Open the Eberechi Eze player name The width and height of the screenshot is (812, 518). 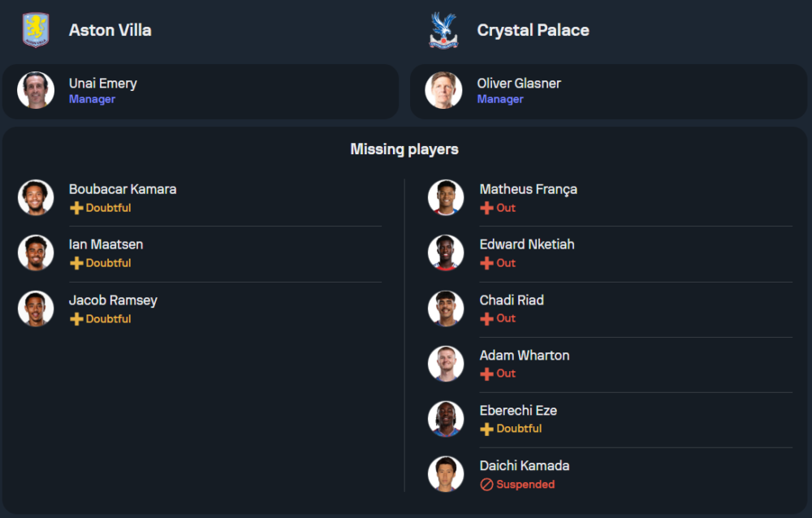(x=518, y=411)
